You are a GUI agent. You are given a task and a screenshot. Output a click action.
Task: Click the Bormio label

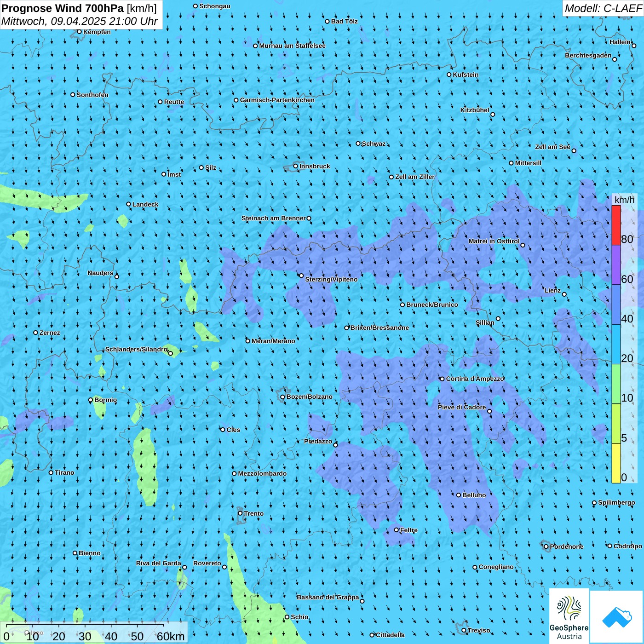pyautogui.click(x=105, y=400)
